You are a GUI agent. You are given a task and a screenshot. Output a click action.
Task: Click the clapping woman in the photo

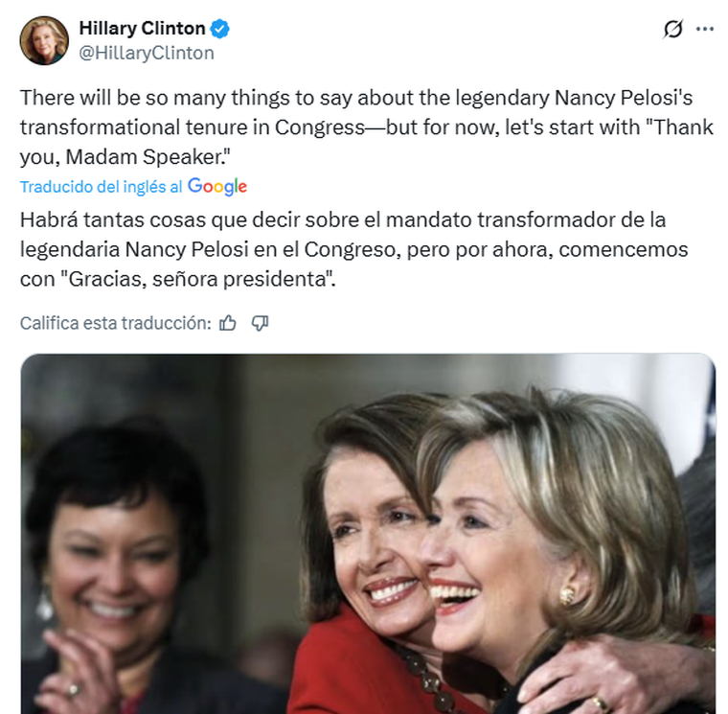click(x=111, y=566)
